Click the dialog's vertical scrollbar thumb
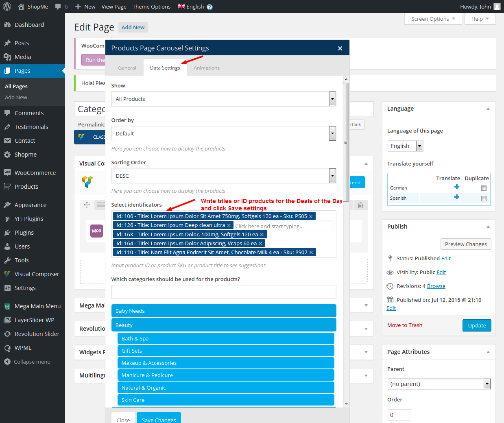The width and height of the screenshot is (504, 423). click(346, 142)
